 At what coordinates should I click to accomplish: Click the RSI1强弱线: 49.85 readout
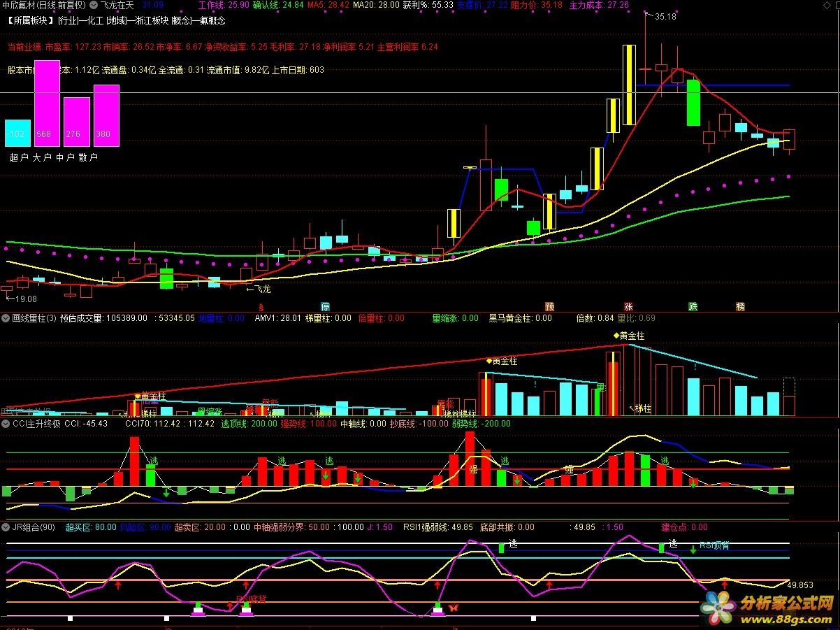point(438,527)
